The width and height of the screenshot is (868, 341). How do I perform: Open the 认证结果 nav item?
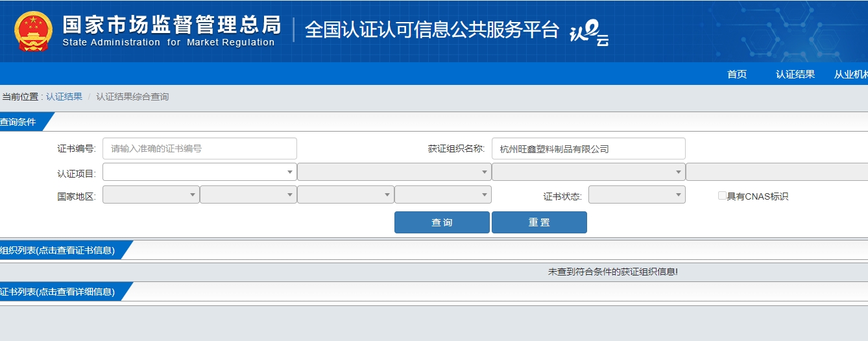pos(795,74)
